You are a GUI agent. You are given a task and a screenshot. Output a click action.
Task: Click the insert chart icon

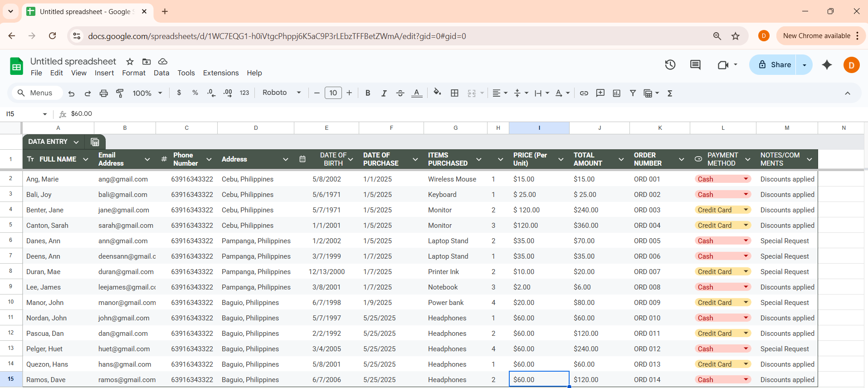616,93
